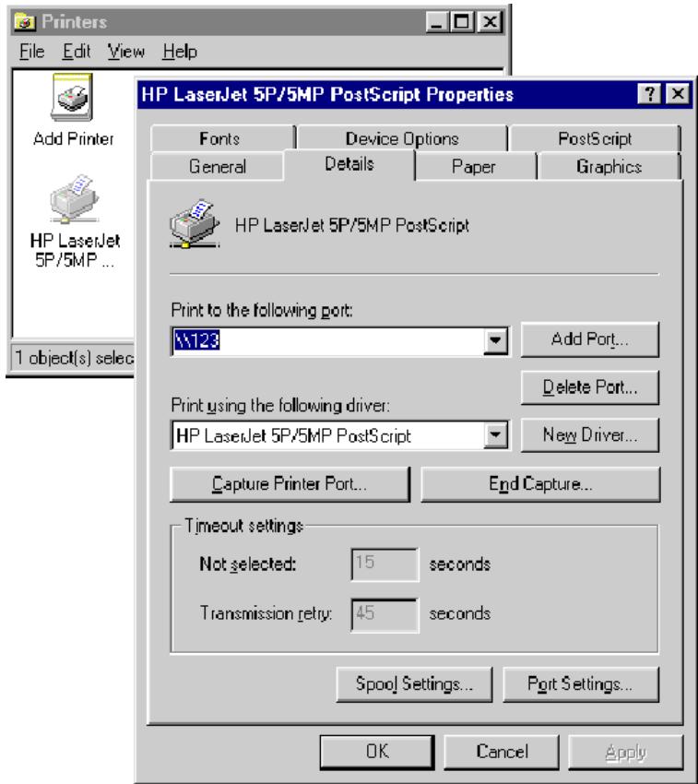Switch to the General tab
The image size is (698, 784).
pos(218,166)
